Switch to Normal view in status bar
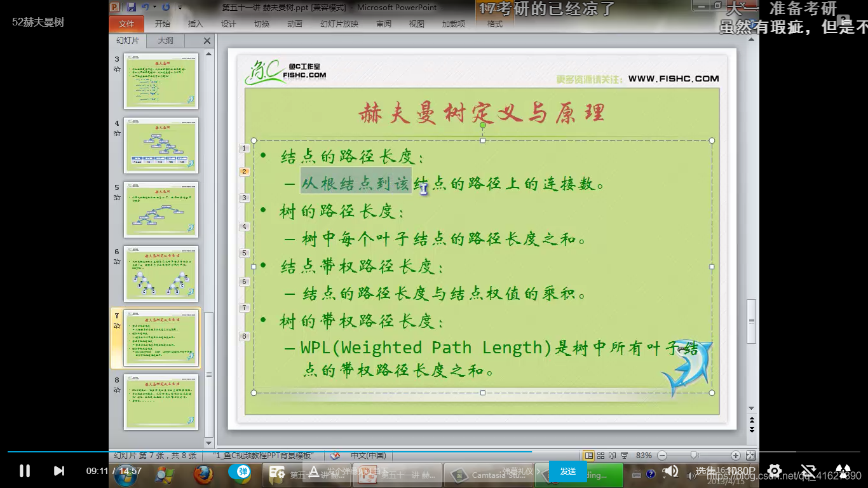Image resolution: width=868 pixels, height=488 pixels. point(589,456)
